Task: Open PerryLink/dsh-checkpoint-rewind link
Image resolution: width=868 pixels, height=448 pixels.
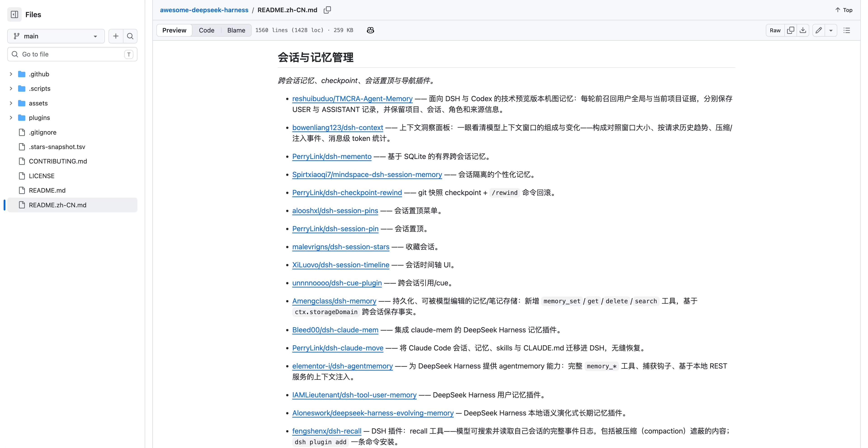Action: point(347,193)
